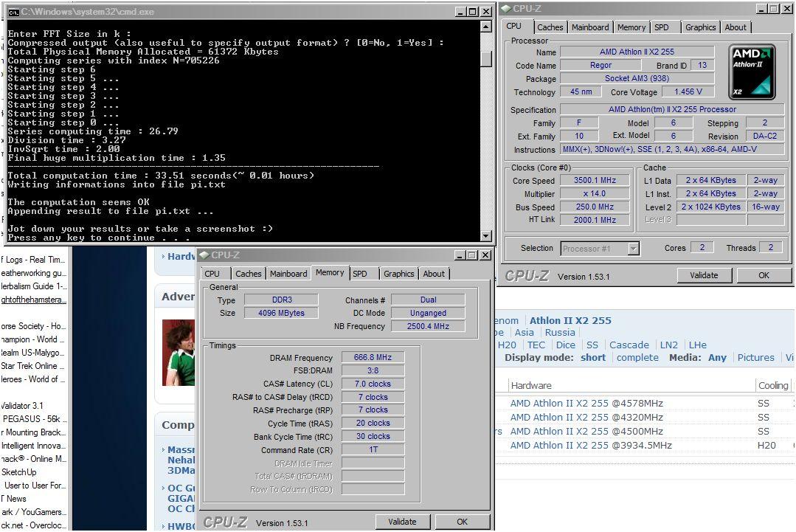
Task: Open the SketchUp bookmark entry
Action: 18,472
